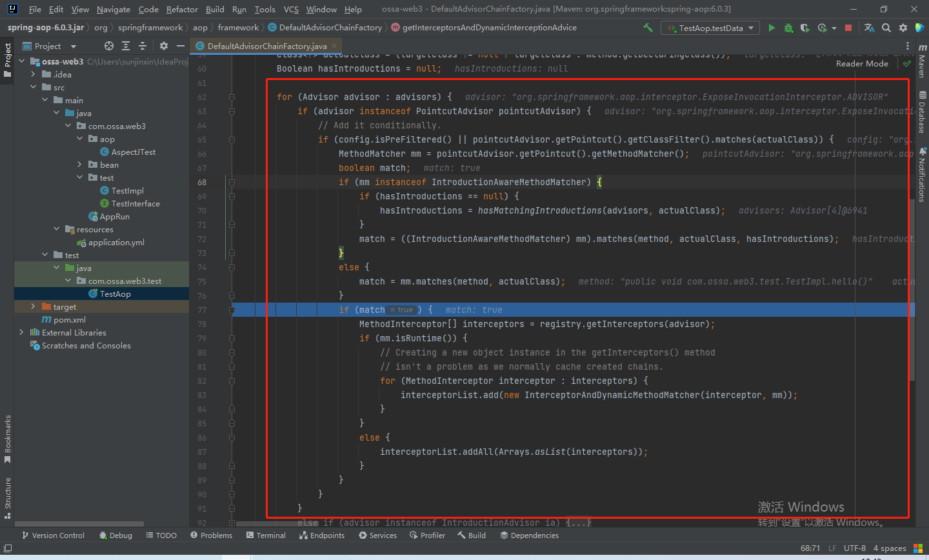Open the Terminal tool window

266,535
